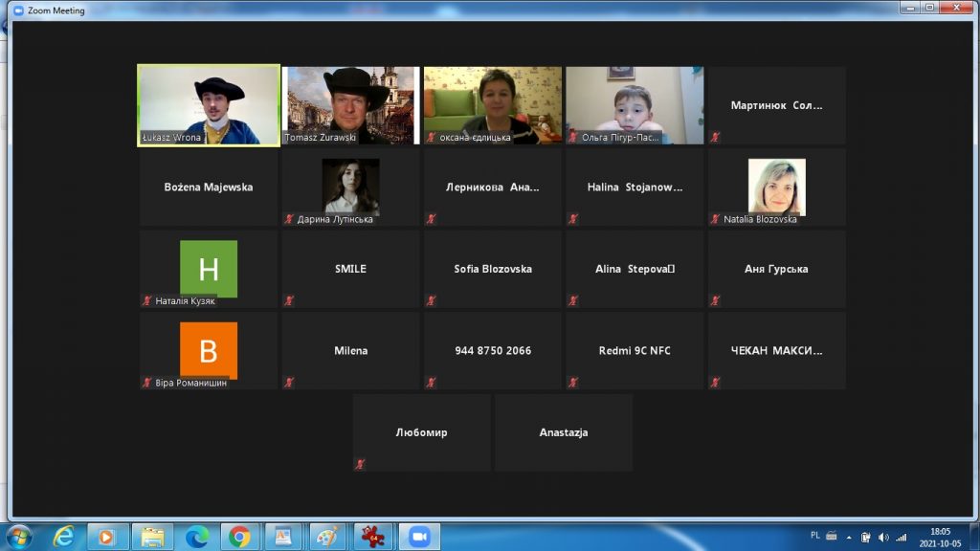Launch Google Chrome from the taskbar
The image size is (980, 551).
click(239, 537)
